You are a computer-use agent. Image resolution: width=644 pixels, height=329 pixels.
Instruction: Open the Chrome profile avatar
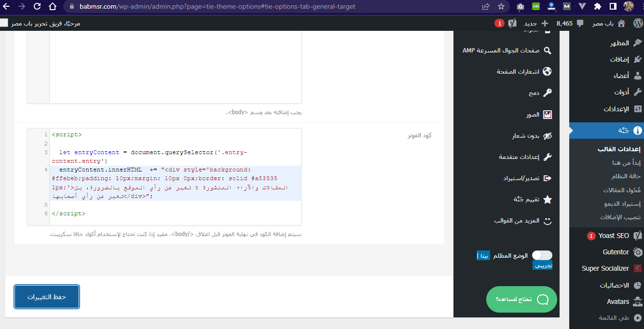pos(629,7)
